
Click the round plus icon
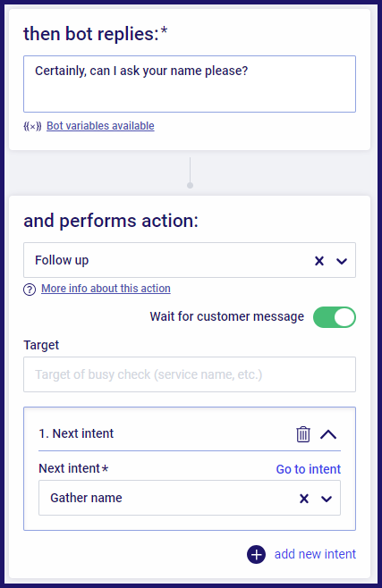[256, 554]
